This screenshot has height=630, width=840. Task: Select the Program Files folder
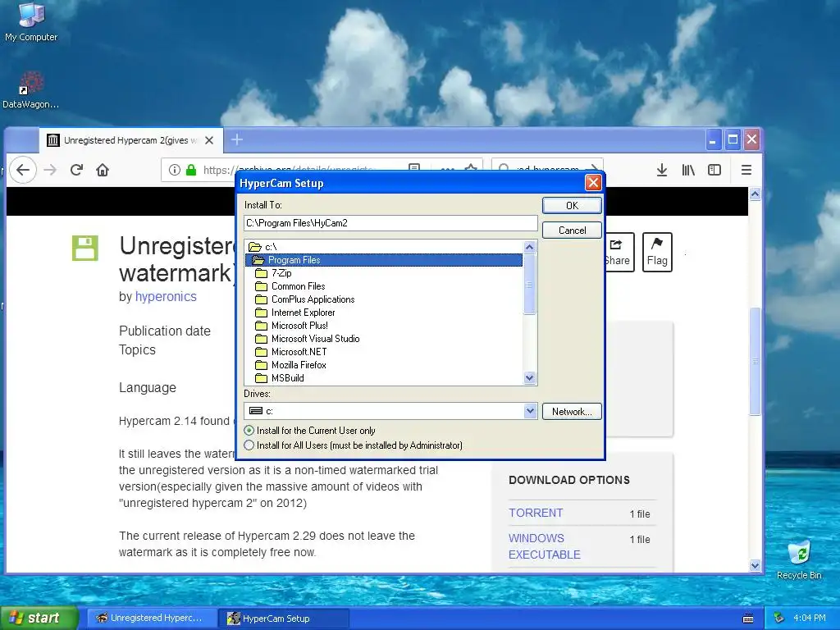(x=384, y=260)
